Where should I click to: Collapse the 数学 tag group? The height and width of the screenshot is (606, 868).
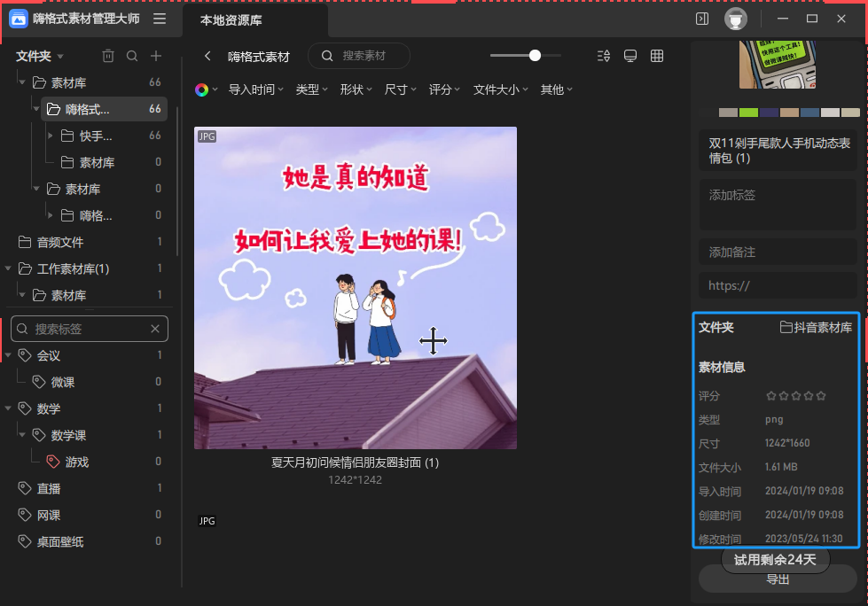pos(8,408)
